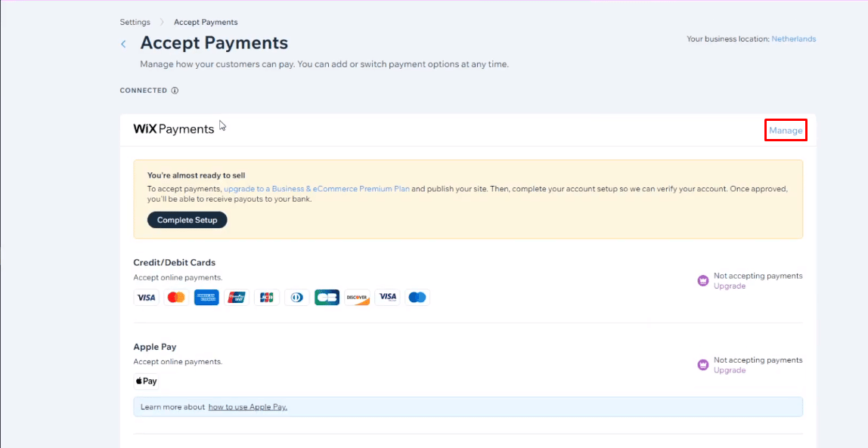
Task: Click the Visa logo next to Mastercard
Action: [x=146, y=298]
